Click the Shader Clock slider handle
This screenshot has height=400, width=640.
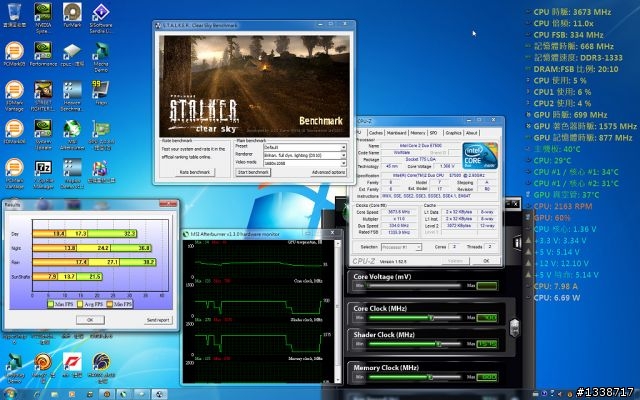click(x=438, y=344)
